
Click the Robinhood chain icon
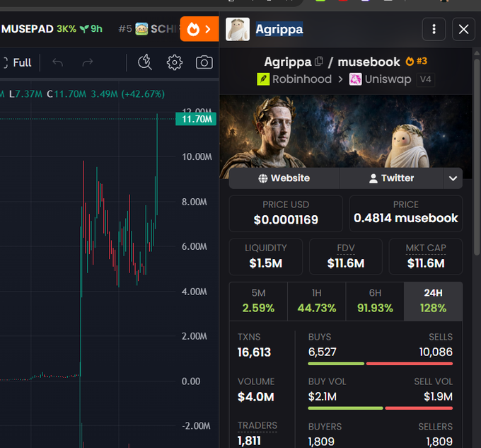[263, 79]
